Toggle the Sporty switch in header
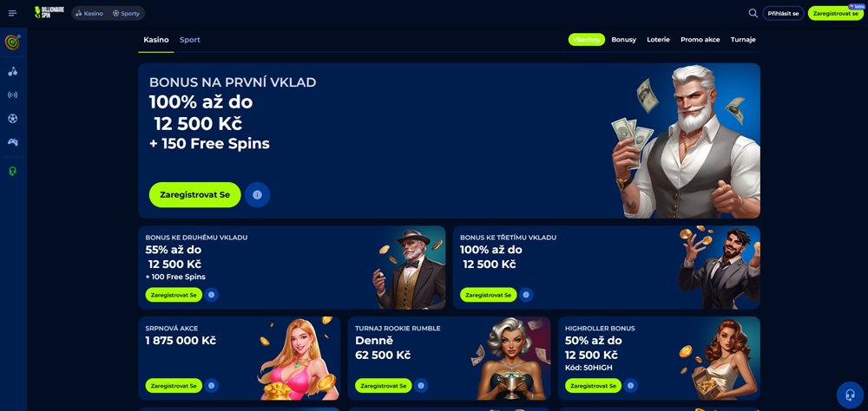 point(126,13)
